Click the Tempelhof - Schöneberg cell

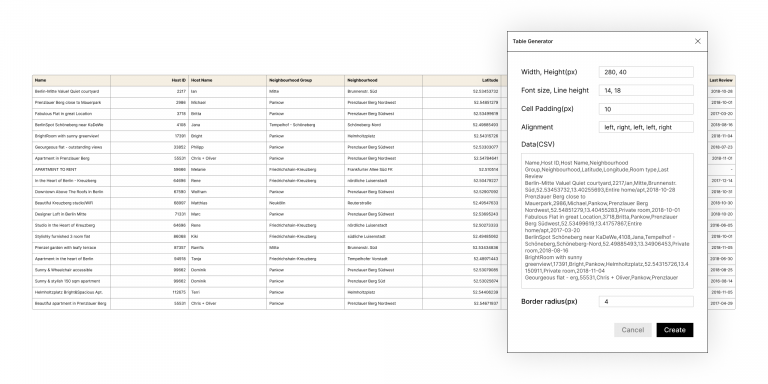[x=306, y=125]
